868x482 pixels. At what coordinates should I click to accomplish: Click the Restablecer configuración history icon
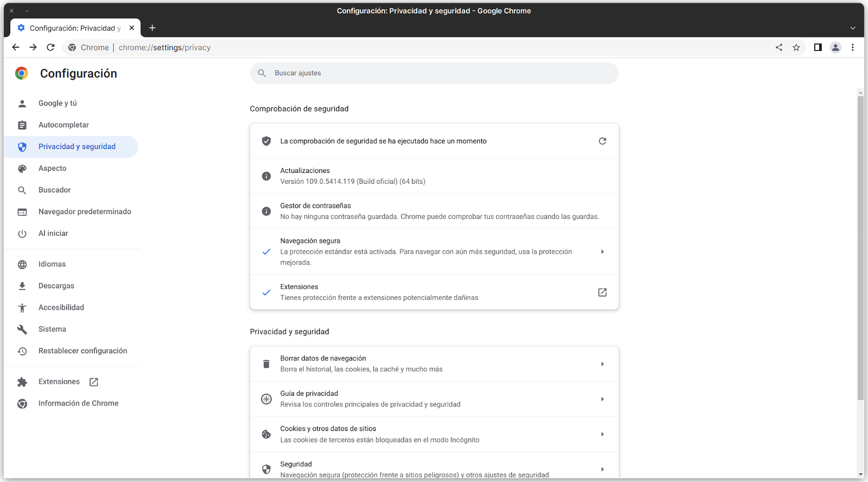tap(22, 351)
